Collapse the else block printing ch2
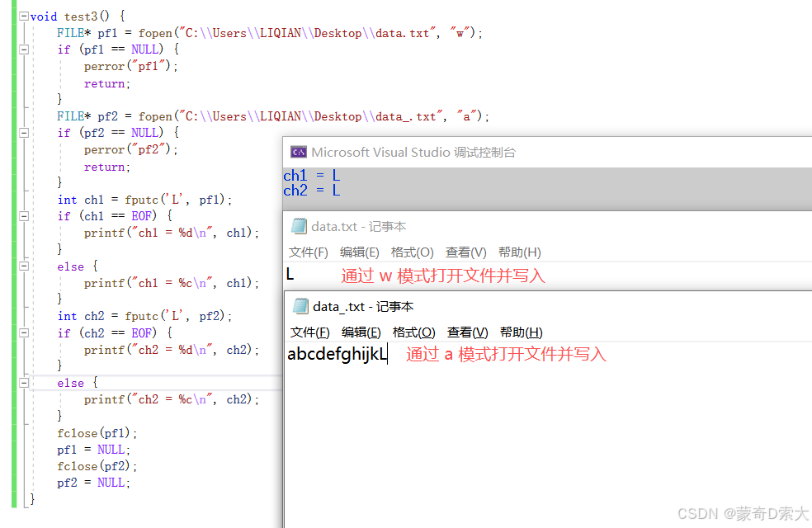 [24, 383]
